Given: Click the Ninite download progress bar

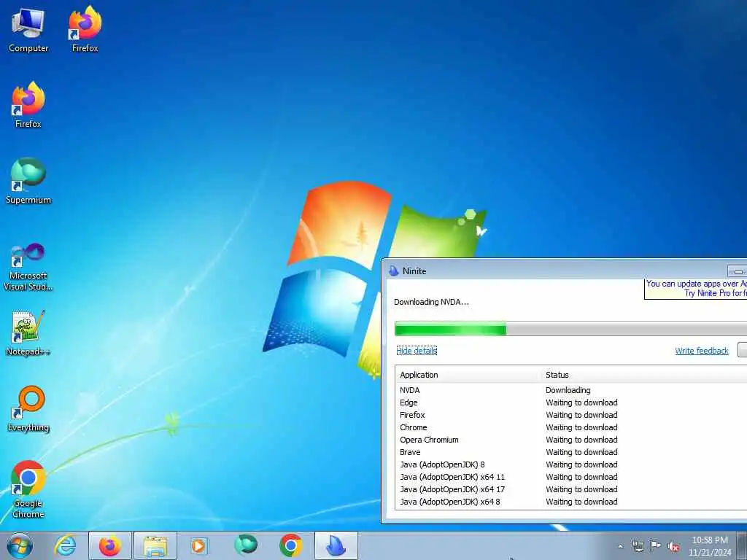Looking at the screenshot, I should pos(570,329).
